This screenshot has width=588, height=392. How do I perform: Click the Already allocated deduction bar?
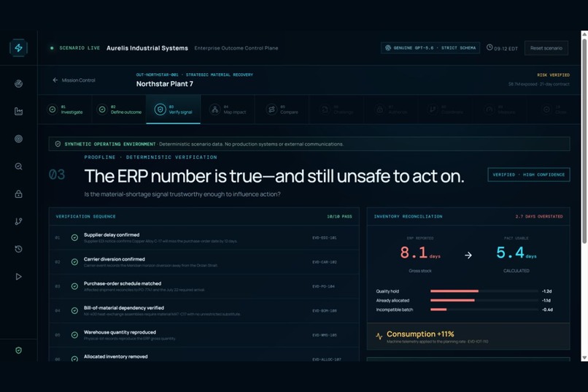(452, 301)
